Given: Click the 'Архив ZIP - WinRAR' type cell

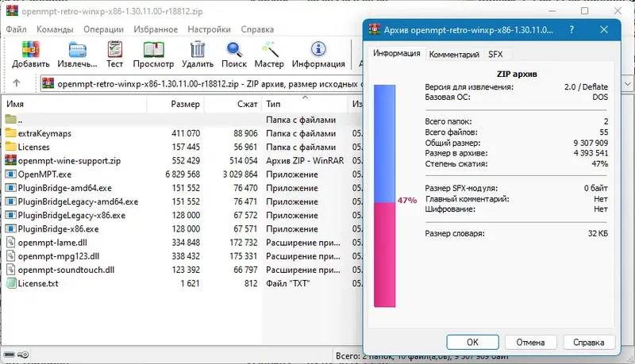Looking at the screenshot, I should pyautogui.click(x=305, y=160).
